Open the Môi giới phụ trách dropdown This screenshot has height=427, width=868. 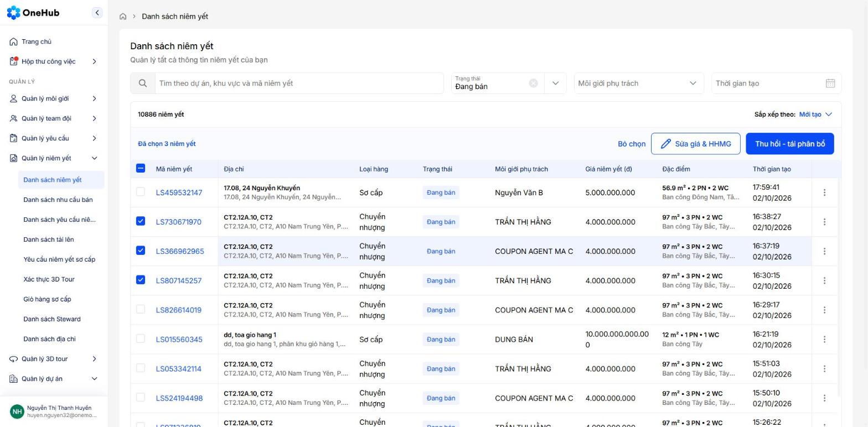639,83
